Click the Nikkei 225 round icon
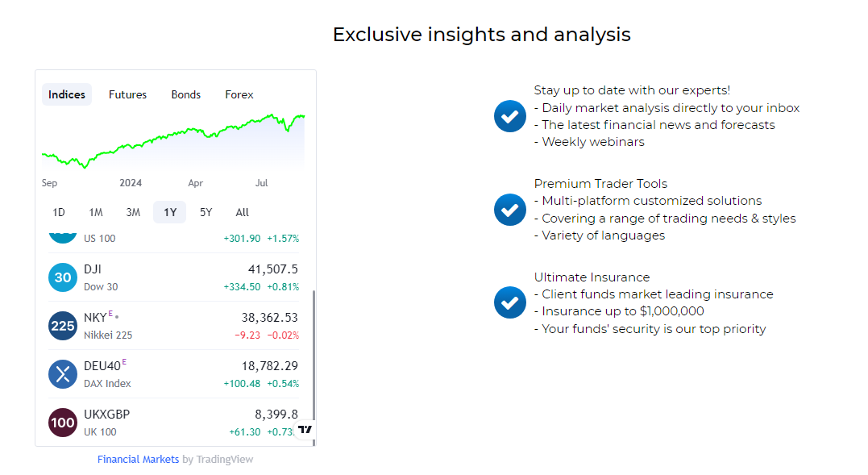The height and width of the screenshot is (475, 868). click(x=63, y=326)
